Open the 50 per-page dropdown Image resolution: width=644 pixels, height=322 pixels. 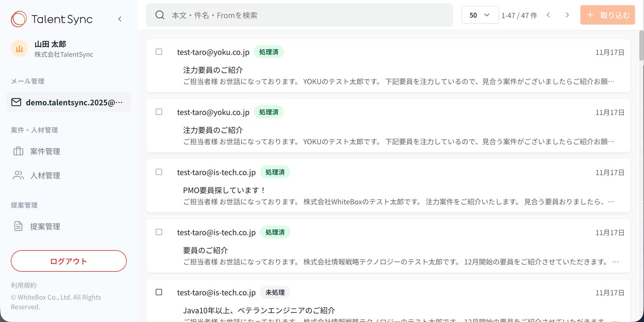[x=479, y=15]
